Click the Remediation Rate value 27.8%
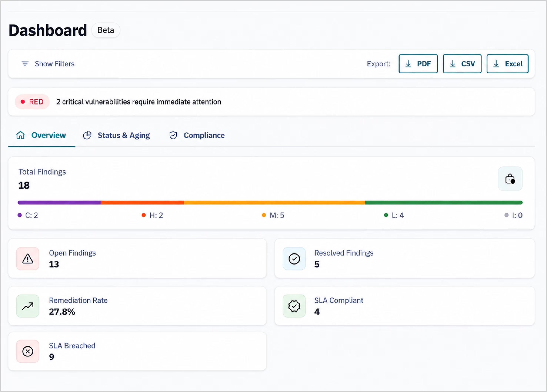This screenshot has width=547, height=392. 62,312
